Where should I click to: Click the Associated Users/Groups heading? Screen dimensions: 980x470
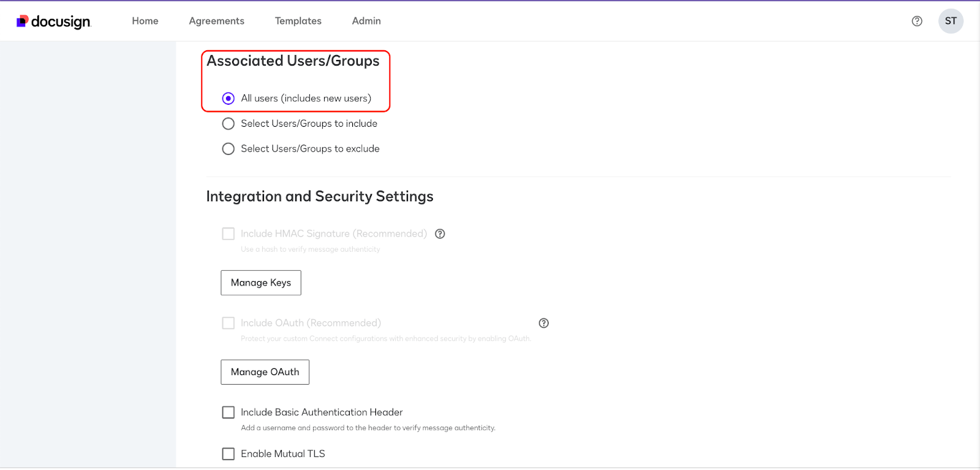pyautogui.click(x=293, y=61)
